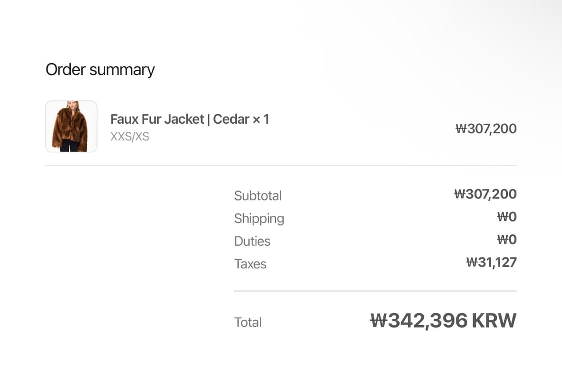
Task: Click the Subtotal amount ₩307,200
Action: tap(485, 194)
